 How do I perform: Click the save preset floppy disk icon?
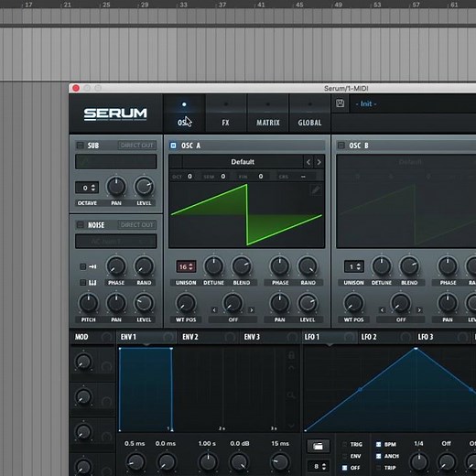tap(341, 103)
